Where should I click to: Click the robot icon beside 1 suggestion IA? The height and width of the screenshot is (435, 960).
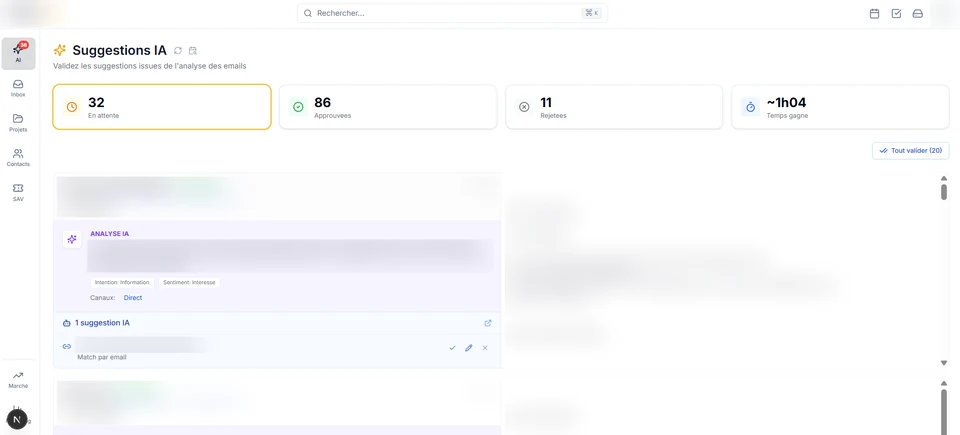click(x=67, y=323)
